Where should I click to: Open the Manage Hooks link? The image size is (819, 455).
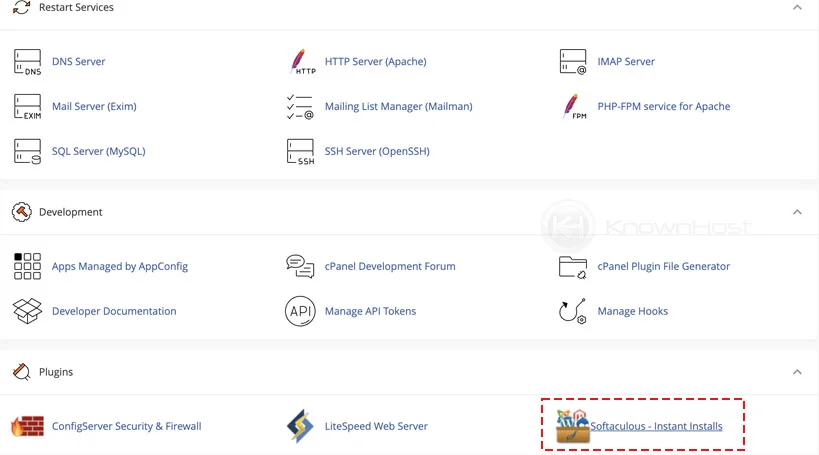(633, 311)
